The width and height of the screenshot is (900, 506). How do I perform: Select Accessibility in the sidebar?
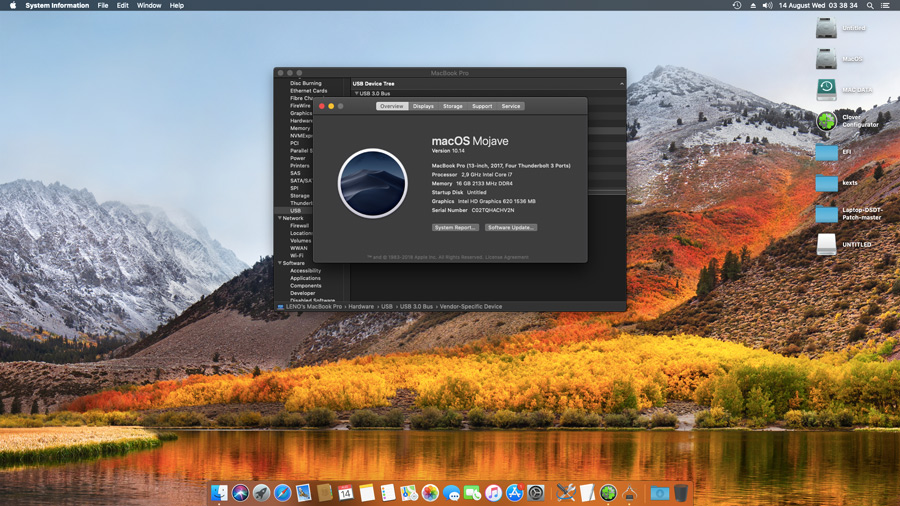(x=305, y=271)
